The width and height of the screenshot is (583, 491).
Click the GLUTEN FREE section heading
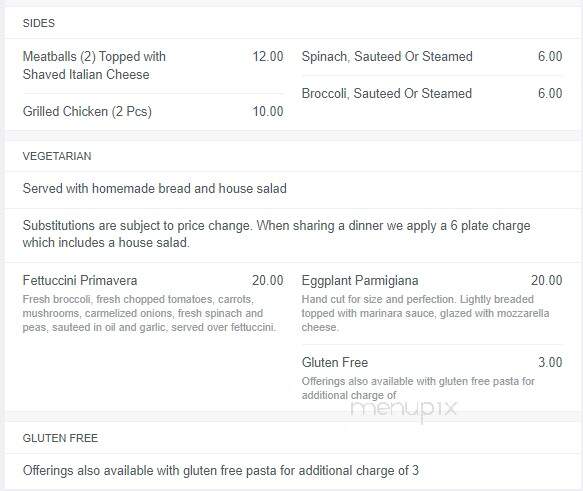pos(60,438)
